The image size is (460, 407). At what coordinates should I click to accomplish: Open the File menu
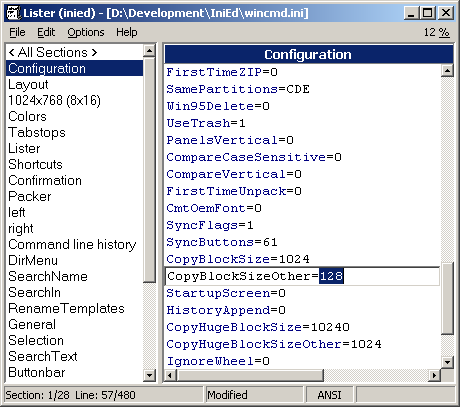[17, 32]
